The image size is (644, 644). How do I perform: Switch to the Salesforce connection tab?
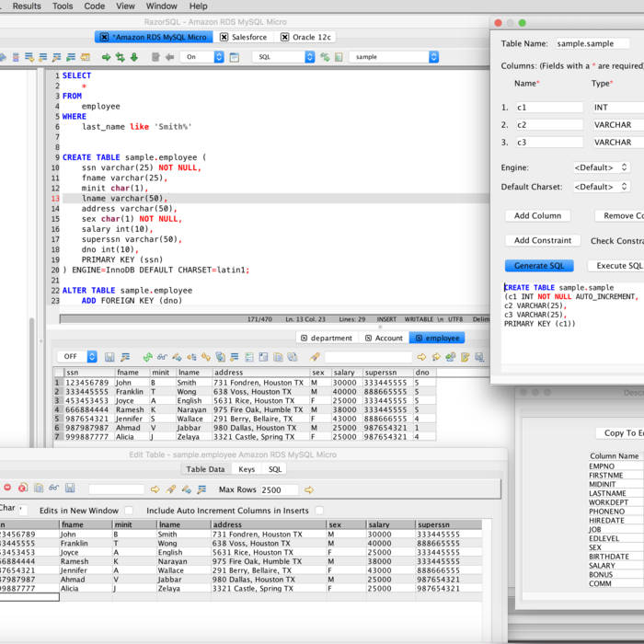244,37
